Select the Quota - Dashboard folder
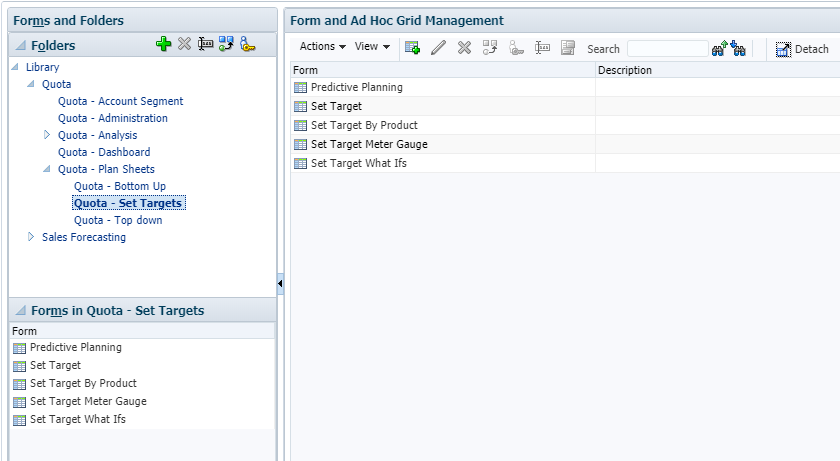 (x=104, y=152)
